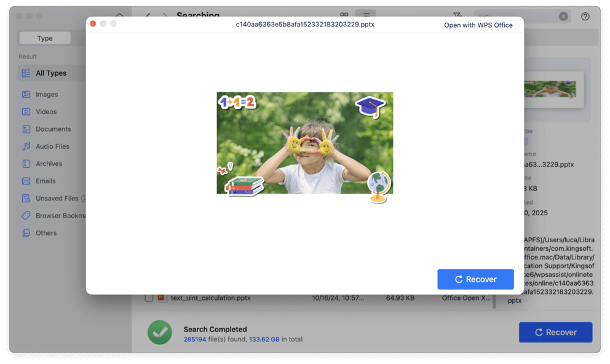This screenshot has height=364, width=610.
Task: Select the Emails envelope icon
Action: click(x=26, y=181)
